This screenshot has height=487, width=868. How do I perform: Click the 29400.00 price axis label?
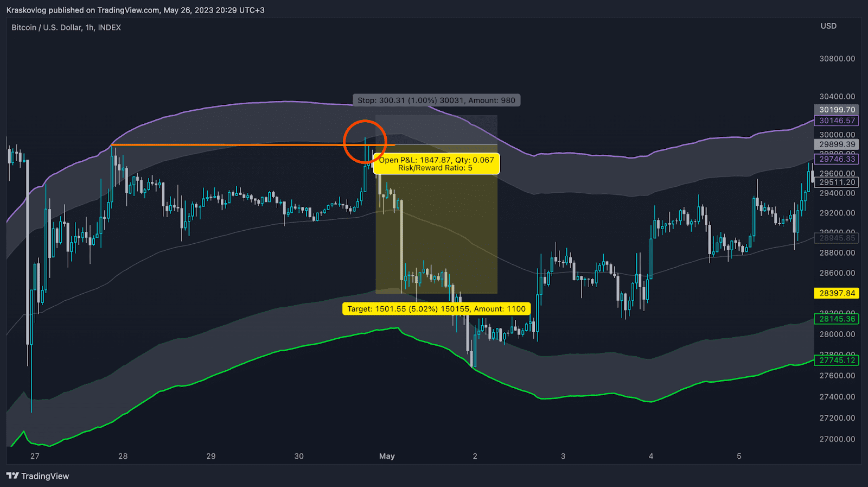point(837,193)
